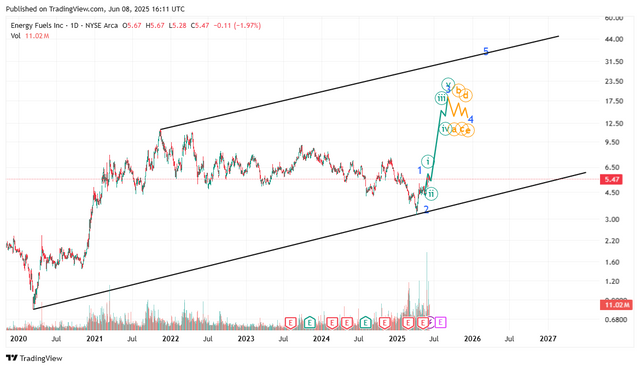Click the 2022 time axis label
Screen dimensions: 640x369
coord(170,339)
